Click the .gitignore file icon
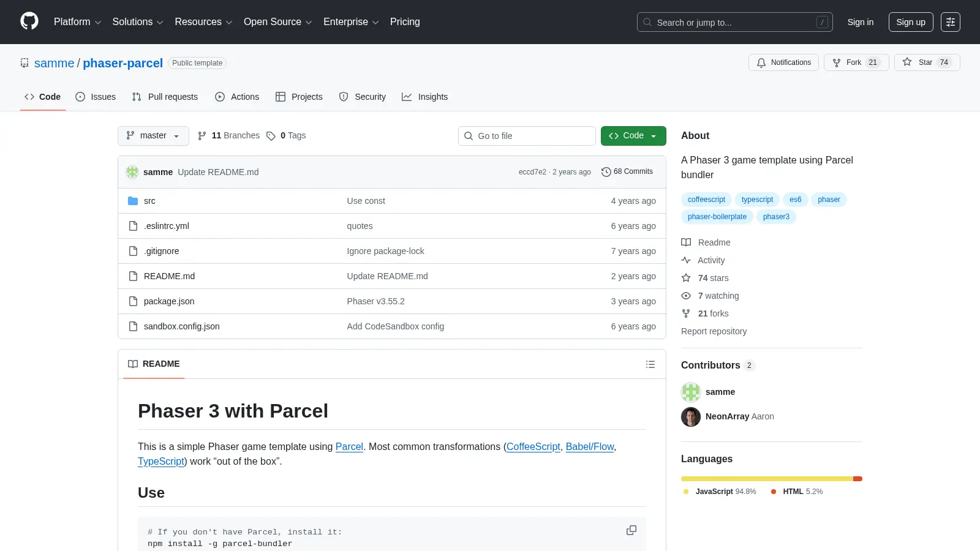The image size is (980, 551). [x=133, y=251]
